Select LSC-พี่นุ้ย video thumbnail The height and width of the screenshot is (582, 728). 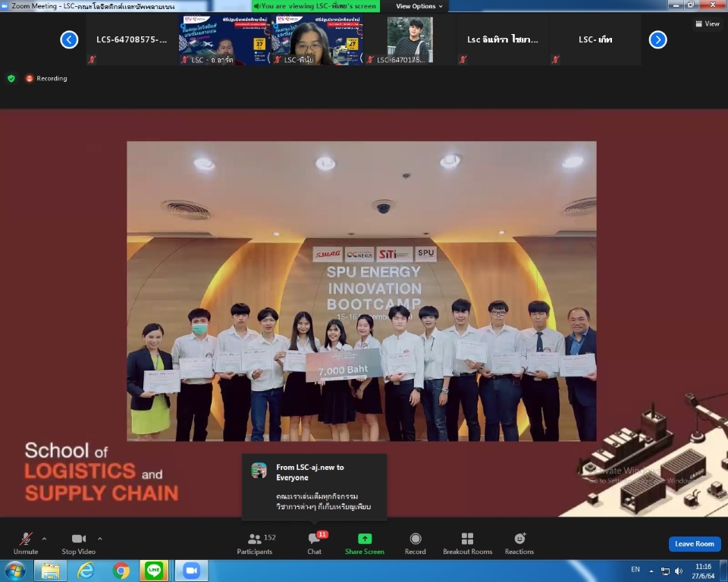coord(318,39)
